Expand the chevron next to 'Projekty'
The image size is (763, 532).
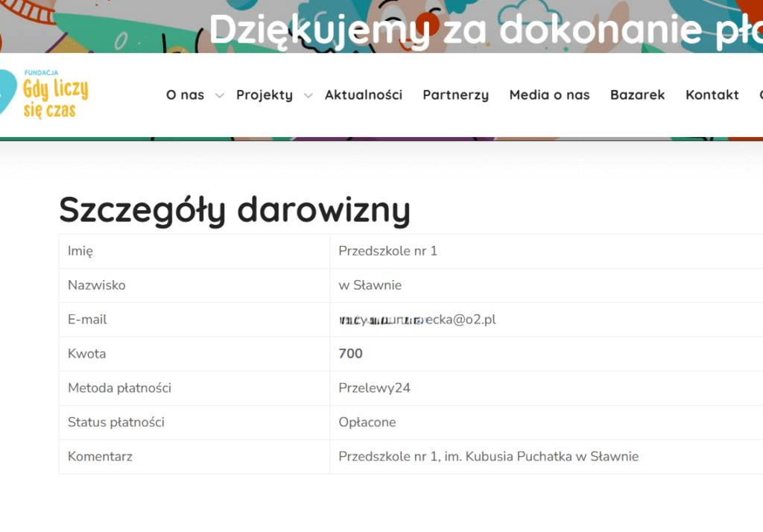308,95
